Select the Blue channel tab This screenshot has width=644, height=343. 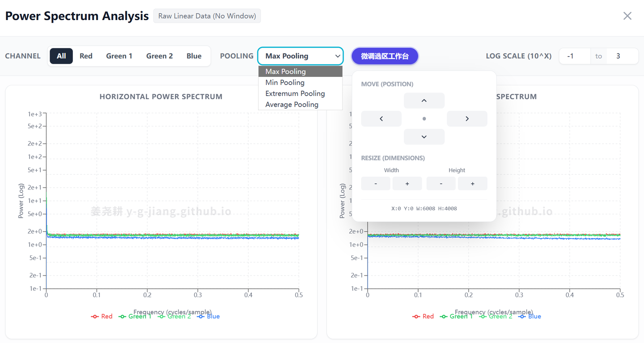[x=194, y=56]
